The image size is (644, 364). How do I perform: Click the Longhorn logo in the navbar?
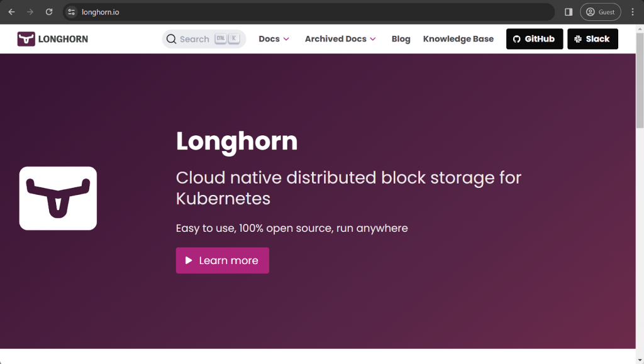[53, 39]
